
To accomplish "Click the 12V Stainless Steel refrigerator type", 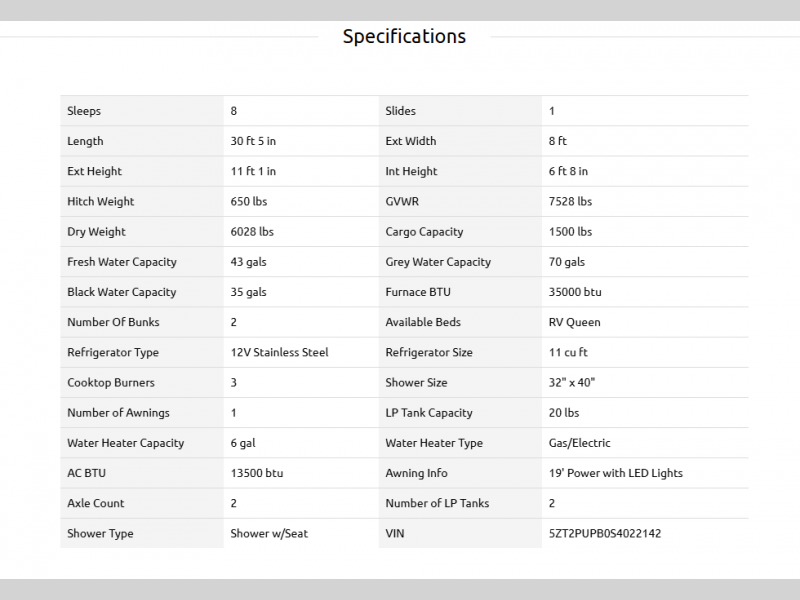I will [279, 352].
